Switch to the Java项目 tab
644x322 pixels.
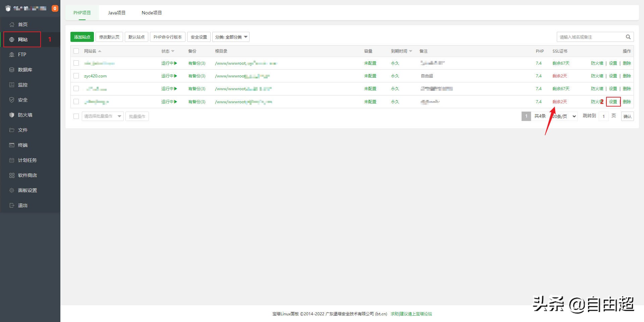[116, 13]
